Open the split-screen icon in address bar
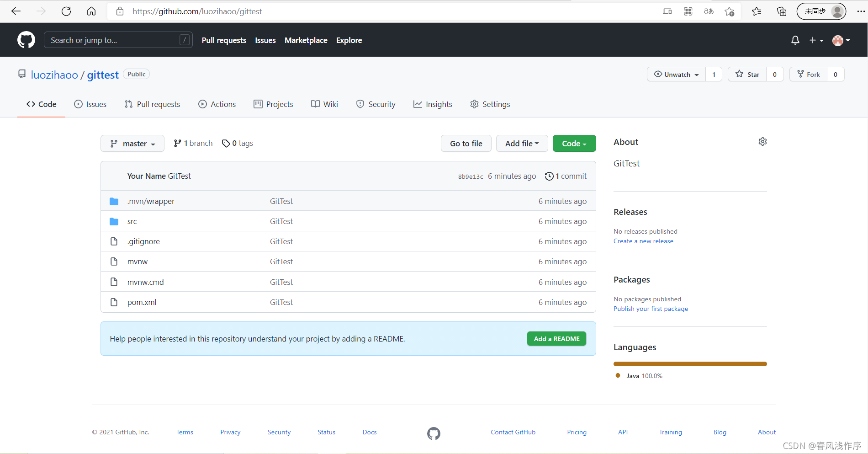The width and height of the screenshot is (868, 454). click(x=667, y=11)
